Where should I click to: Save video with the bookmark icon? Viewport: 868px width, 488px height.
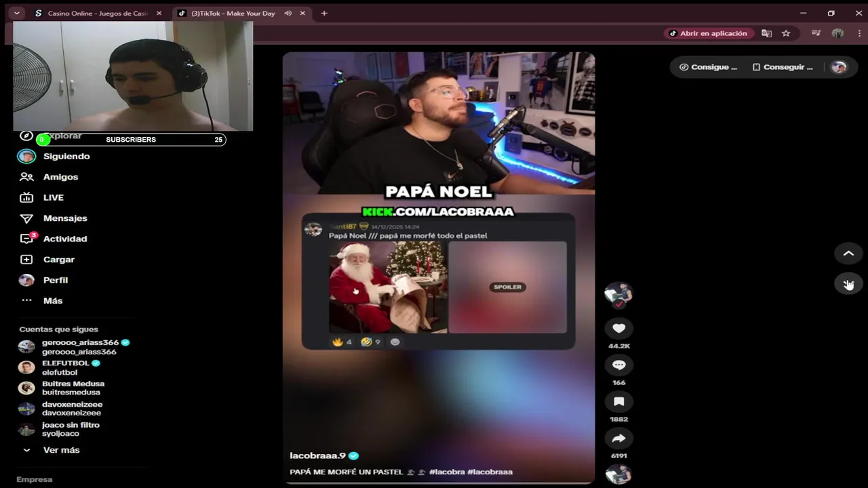(618, 402)
